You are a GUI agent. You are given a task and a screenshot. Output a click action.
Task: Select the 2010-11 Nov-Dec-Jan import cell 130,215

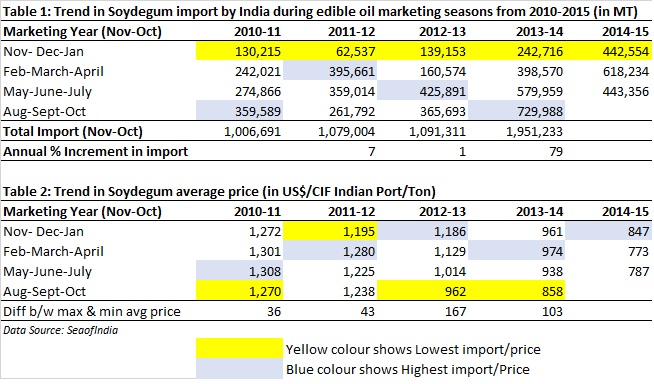tap(239, 51)
